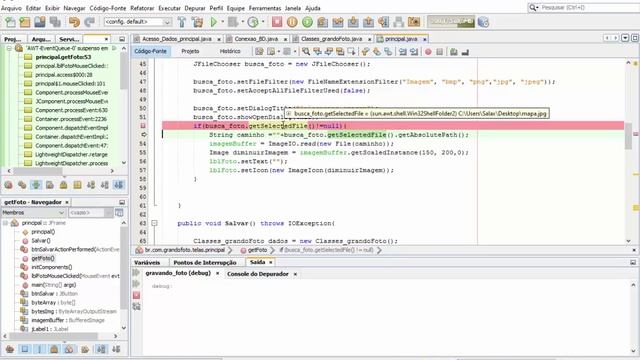Click the Save All toolbar icon
The image size is (640, 360).
[x=55, y=22]
